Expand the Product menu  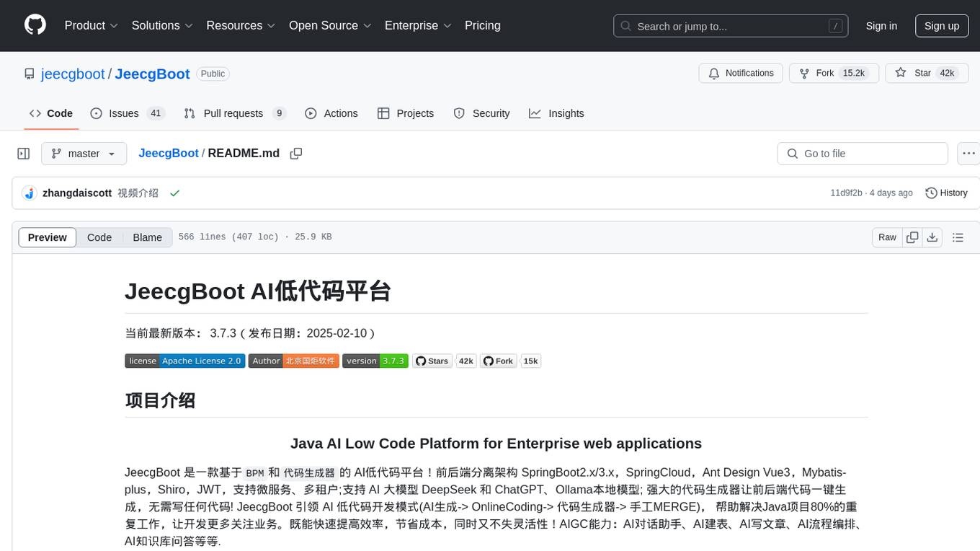pyautogui.click(x=92, y=25)
